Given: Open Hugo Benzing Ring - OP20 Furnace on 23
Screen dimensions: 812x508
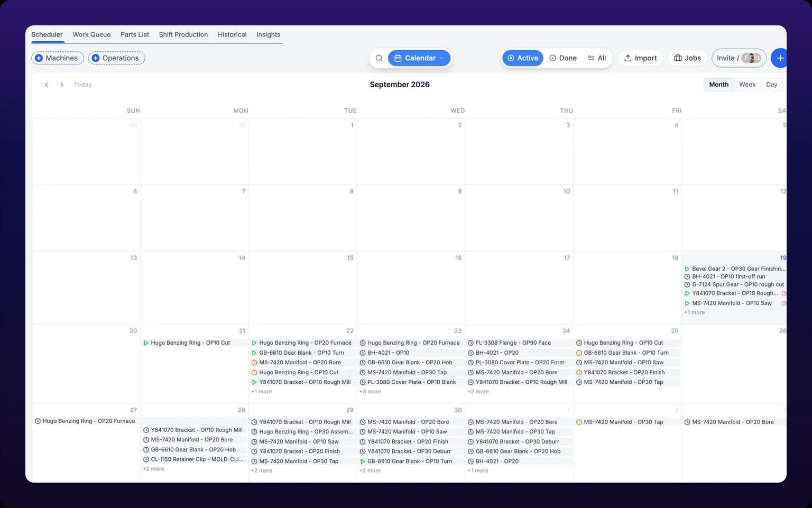Looking at the screenshot, I should pyautogui.click(x=410, y=343).
